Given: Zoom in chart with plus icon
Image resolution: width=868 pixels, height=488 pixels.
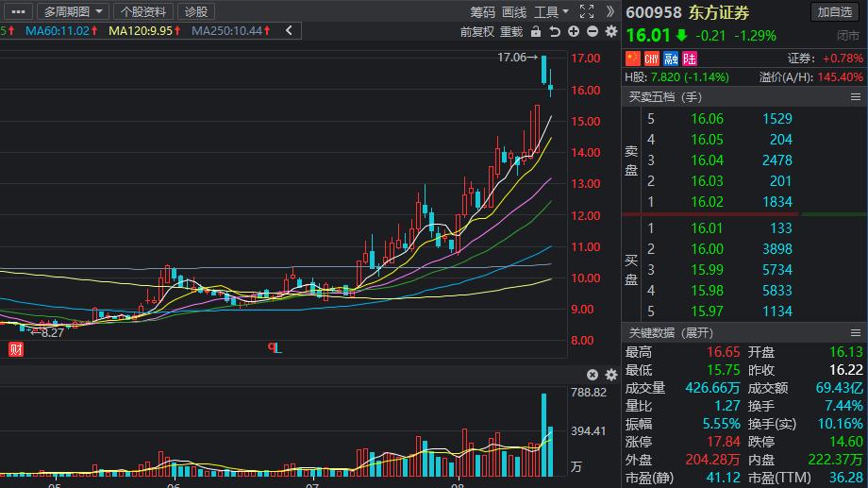Looking at the screenshot, I should click(574, 31).
